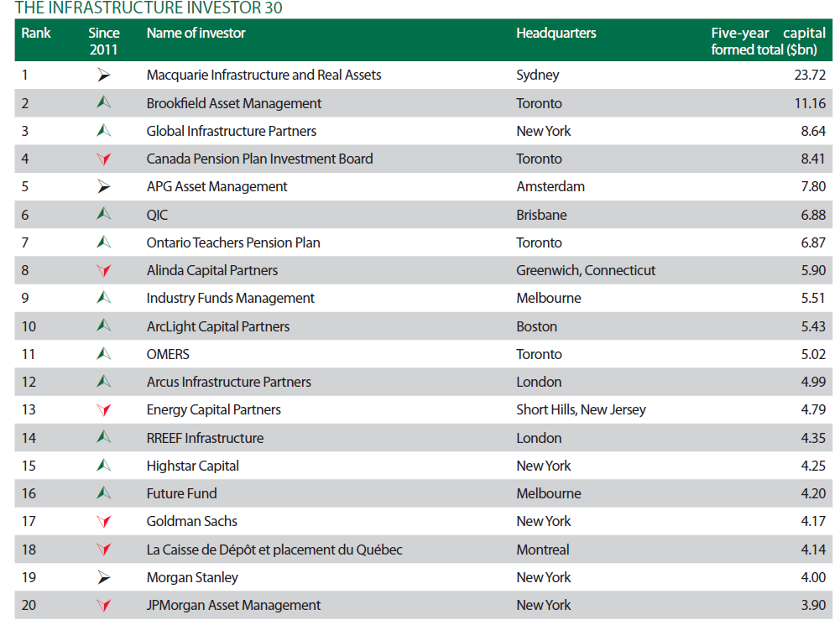Click the Short Hills, New Jersey cell
The height and width of the screenshot is (620, 840).
point(582,410)
